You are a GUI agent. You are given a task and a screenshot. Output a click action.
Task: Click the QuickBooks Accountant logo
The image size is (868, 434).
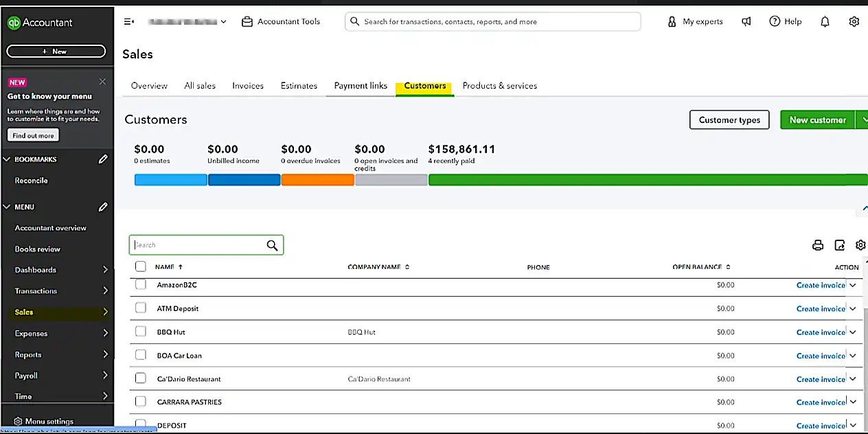pyautogui.click(x=40, y=22)
